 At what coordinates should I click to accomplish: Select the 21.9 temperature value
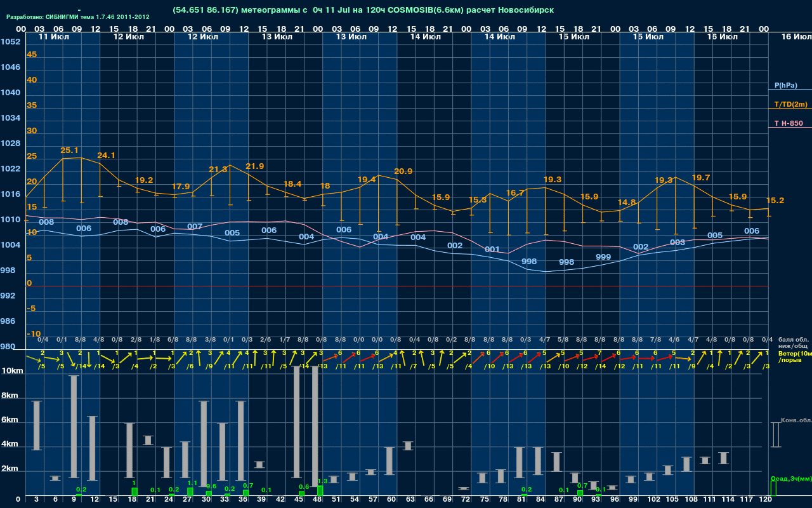point(254,166)
